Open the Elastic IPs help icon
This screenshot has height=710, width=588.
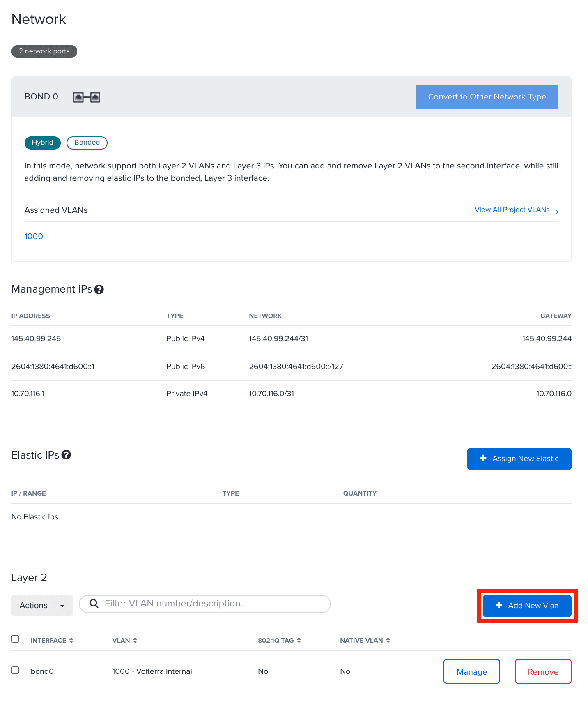click(x=66, y=455)
